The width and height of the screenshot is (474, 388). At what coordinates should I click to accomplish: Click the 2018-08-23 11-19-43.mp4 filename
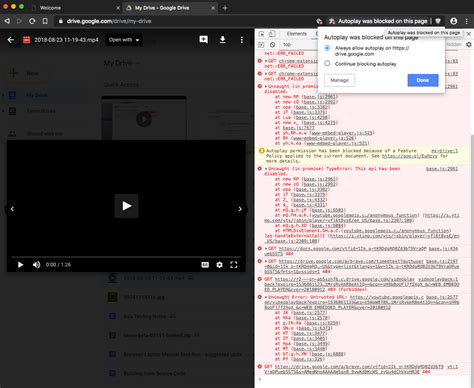tap(66, 40)
